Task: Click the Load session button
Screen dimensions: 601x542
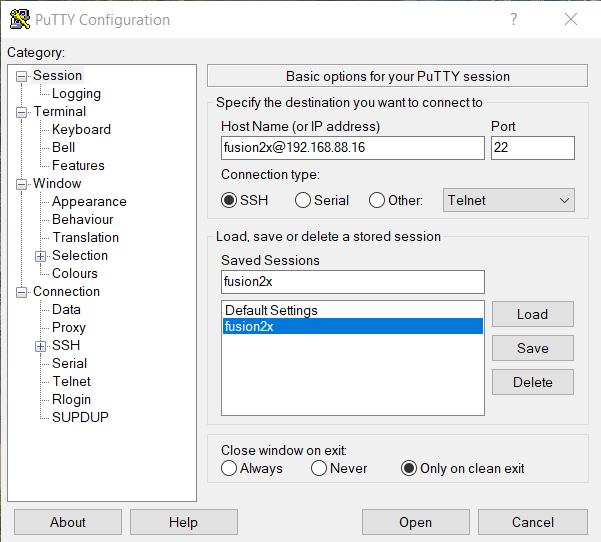Action: pos(533,314)
